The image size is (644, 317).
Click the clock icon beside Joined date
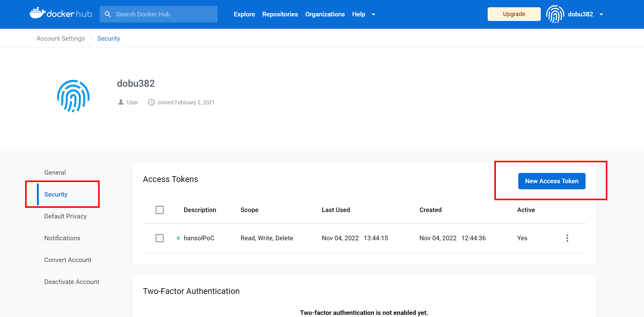pos(151,102)
